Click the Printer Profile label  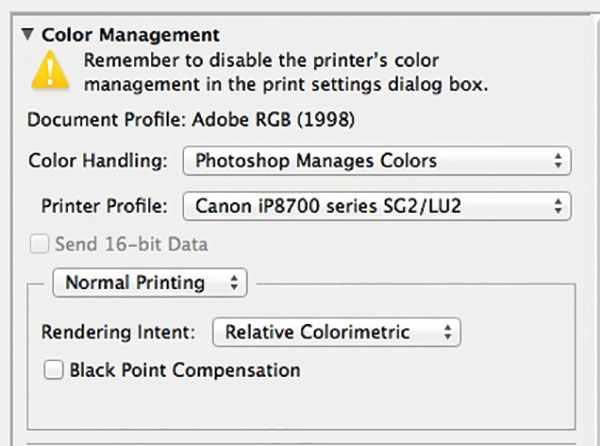click(104, 206)
